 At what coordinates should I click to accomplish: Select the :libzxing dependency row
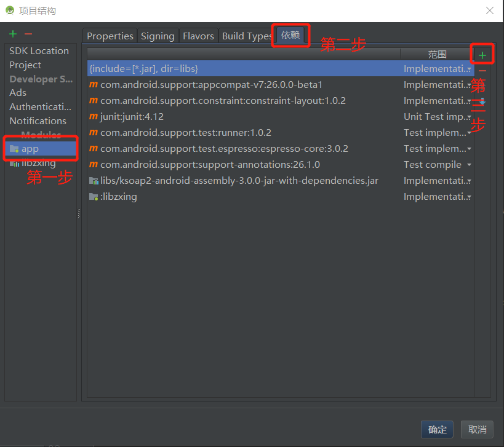[281, 197]
